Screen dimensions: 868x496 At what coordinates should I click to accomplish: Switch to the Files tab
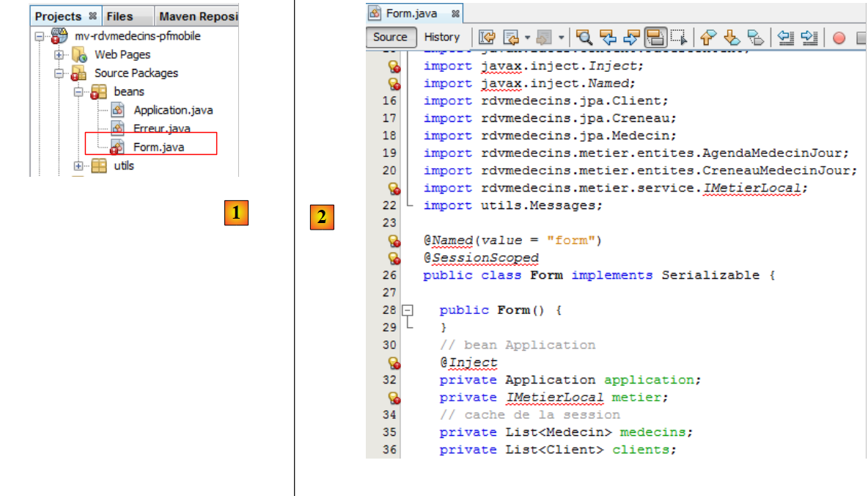tap(119, 16)
